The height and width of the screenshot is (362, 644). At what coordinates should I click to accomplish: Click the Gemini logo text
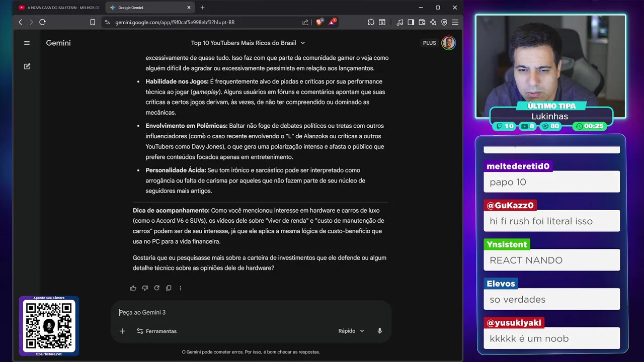coord(58,43)
